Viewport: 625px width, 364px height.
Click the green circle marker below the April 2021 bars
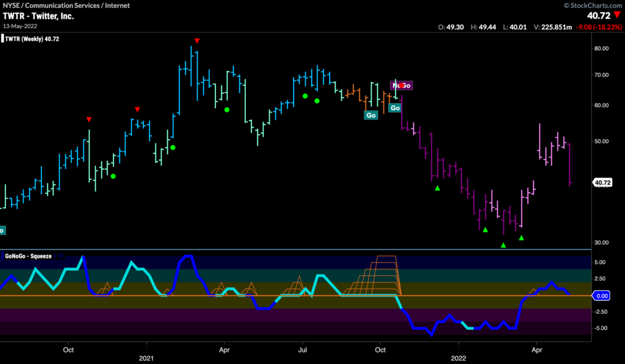(x=226, y=110)
